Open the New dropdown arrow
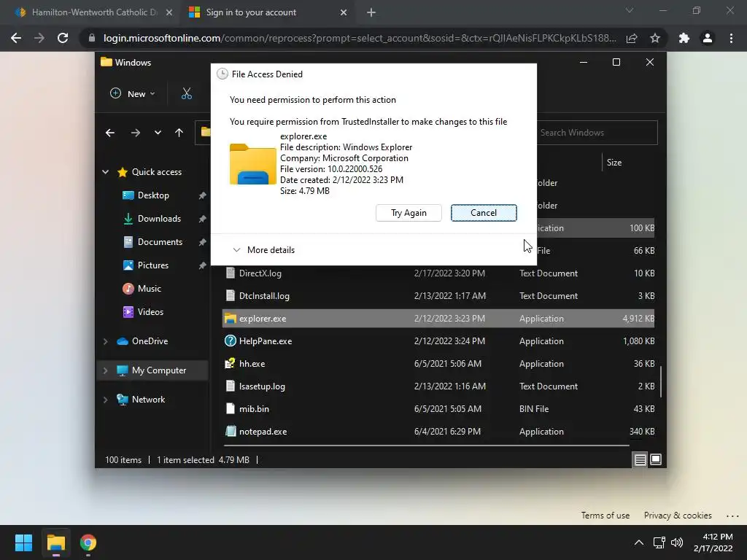This screenshot has height=560, width=747. click(x=152, y=94)
